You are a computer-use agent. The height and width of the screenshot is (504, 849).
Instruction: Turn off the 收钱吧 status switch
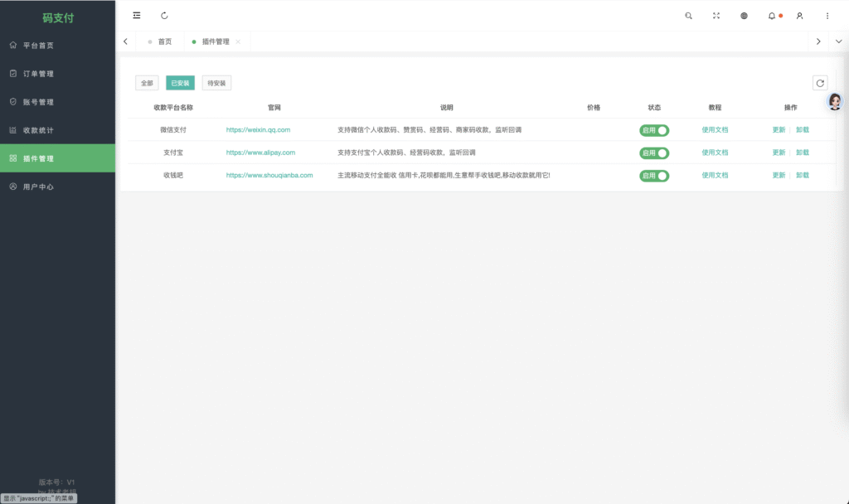654,176
